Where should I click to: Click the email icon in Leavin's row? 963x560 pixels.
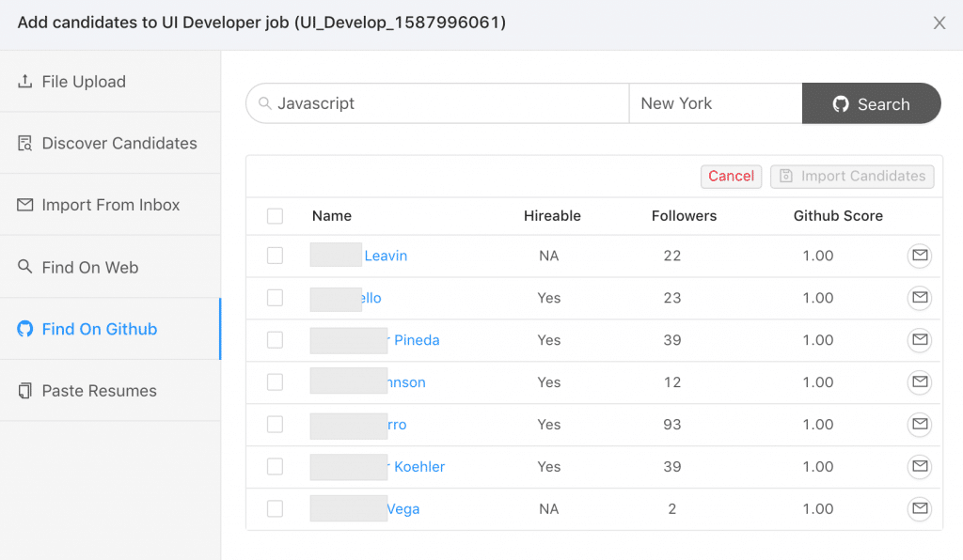point(919,256)
